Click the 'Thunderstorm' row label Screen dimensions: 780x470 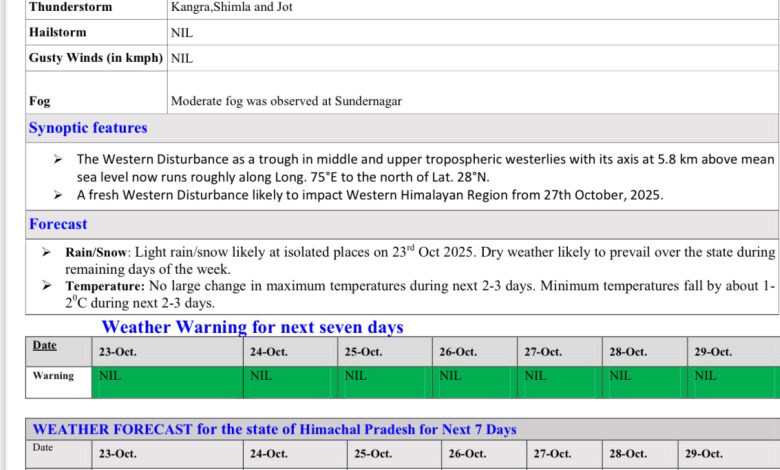pos(71,7)
